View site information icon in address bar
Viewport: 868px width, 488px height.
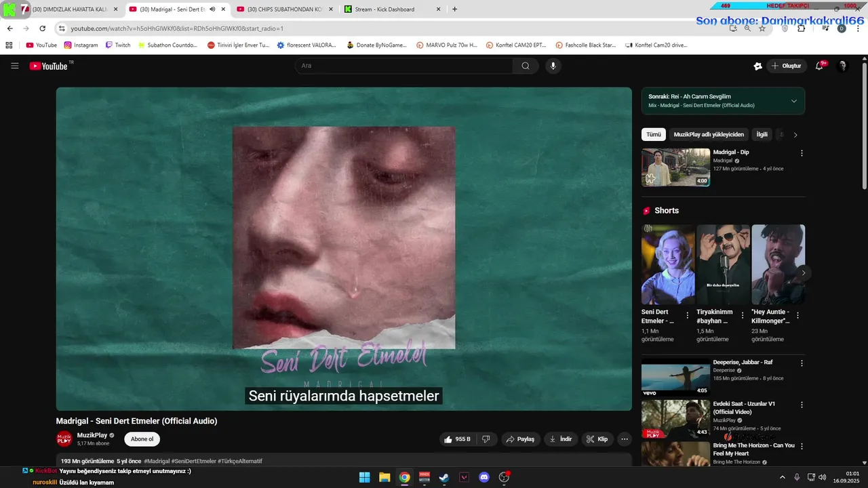(x=62, y=28)
